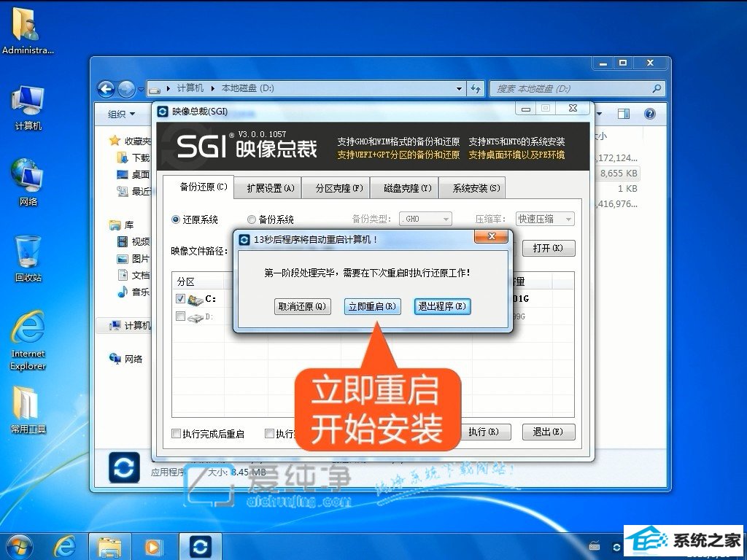Open media player from the taskbar

tap(155, 545)
